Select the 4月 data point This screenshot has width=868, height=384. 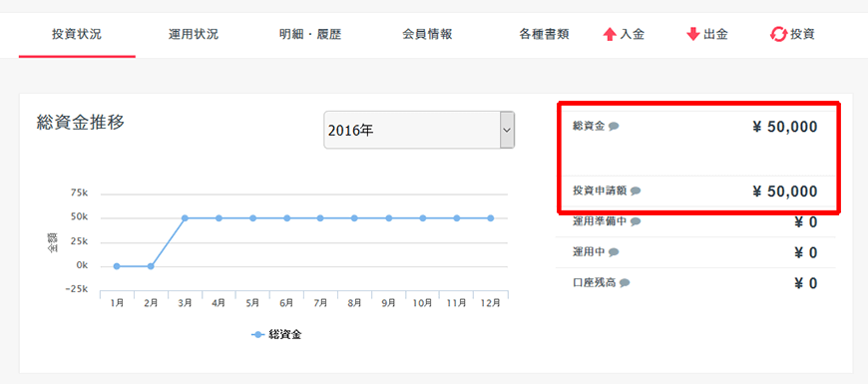(218, 218)
